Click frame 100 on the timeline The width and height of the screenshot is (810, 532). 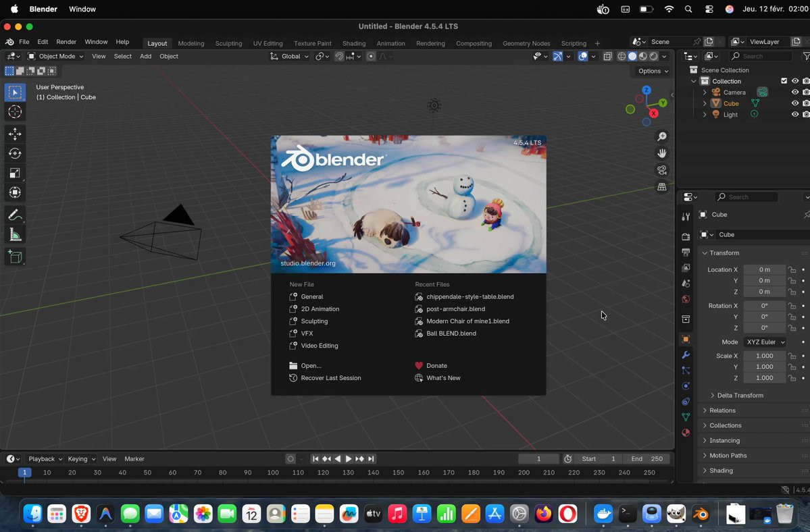(x=273, y=473)
